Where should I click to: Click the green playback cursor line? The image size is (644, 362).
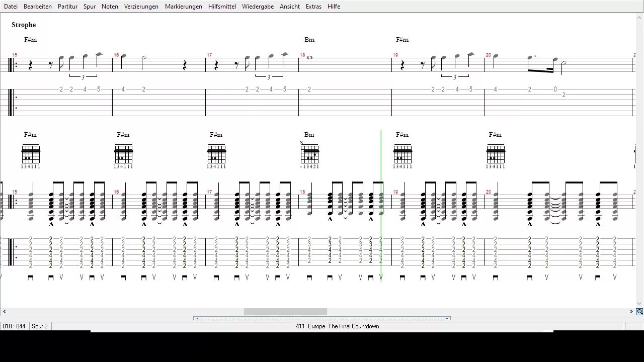(x=381, y=206)
